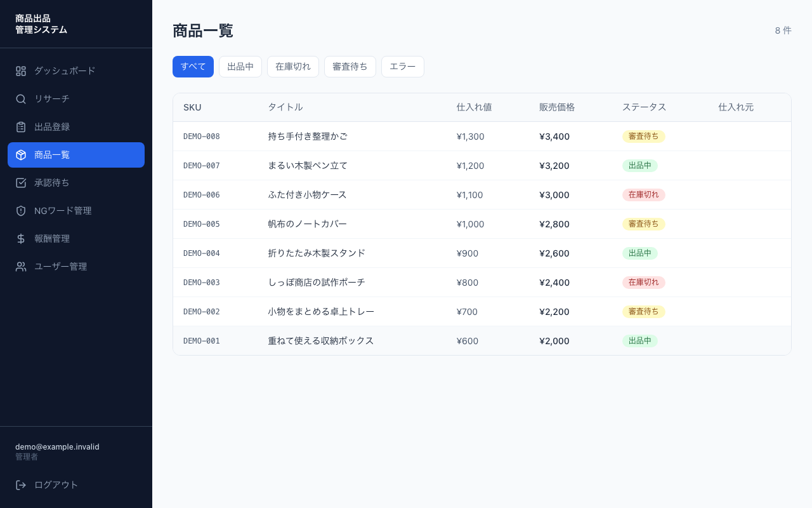
Task: Open NGワード管理 in the sidebar
Action: click(x=76, y=211)
